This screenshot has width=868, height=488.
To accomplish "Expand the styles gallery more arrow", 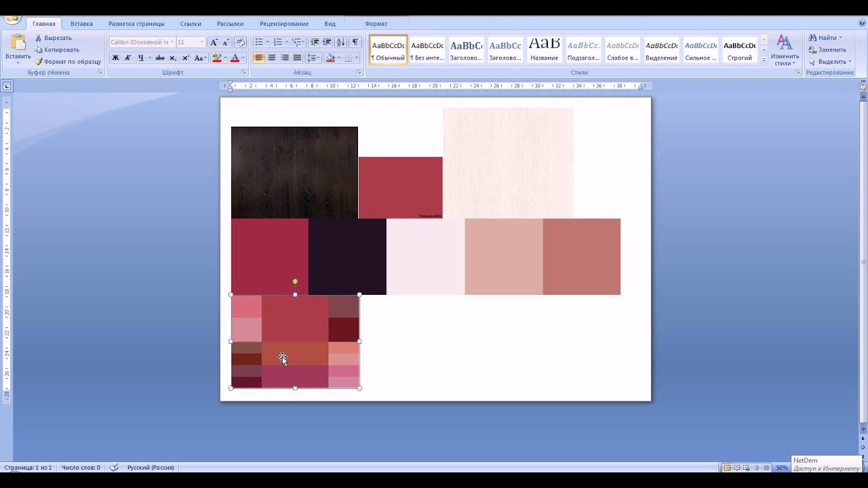I will [x=764, y=60].
